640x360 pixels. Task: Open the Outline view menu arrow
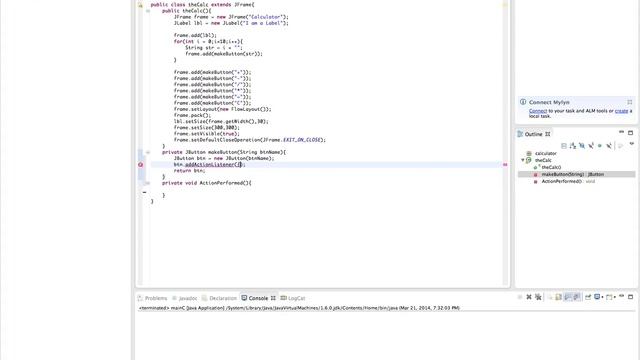coord(631,144)
